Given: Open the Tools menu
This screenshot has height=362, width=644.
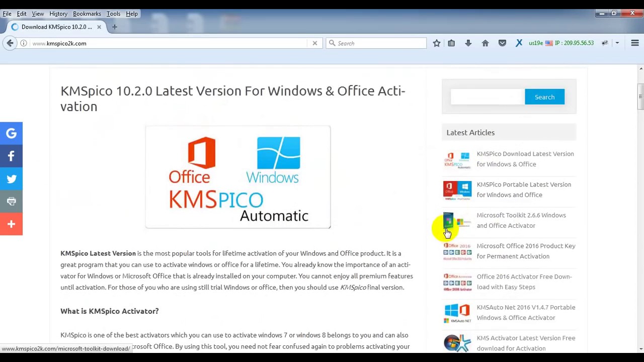Looking at the screenshot, I should pos(113,14).
